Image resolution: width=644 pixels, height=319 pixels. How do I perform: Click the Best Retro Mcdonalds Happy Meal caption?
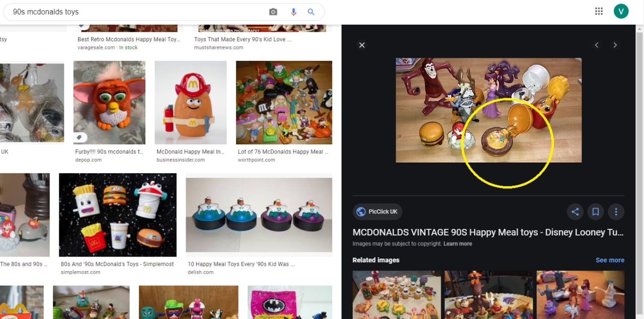click(128, 39)
